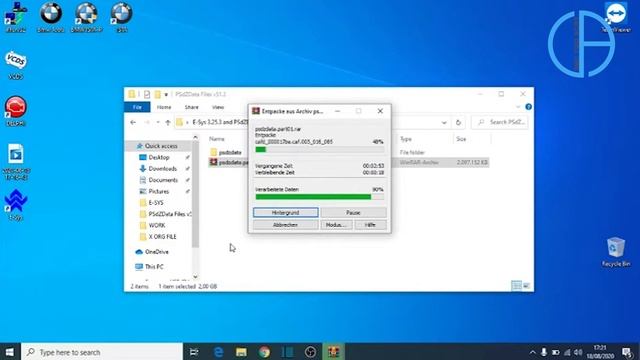The width and height of the screenshot is (640, 360).
Task: Refresh the Explorer folder view
Action: click(x=458, y=122)
